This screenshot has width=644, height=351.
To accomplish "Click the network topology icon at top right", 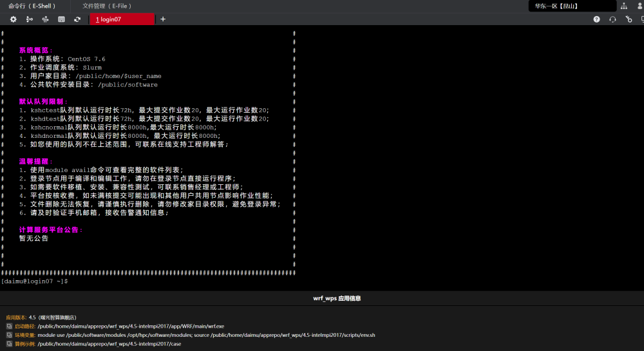I will (623, 6).
